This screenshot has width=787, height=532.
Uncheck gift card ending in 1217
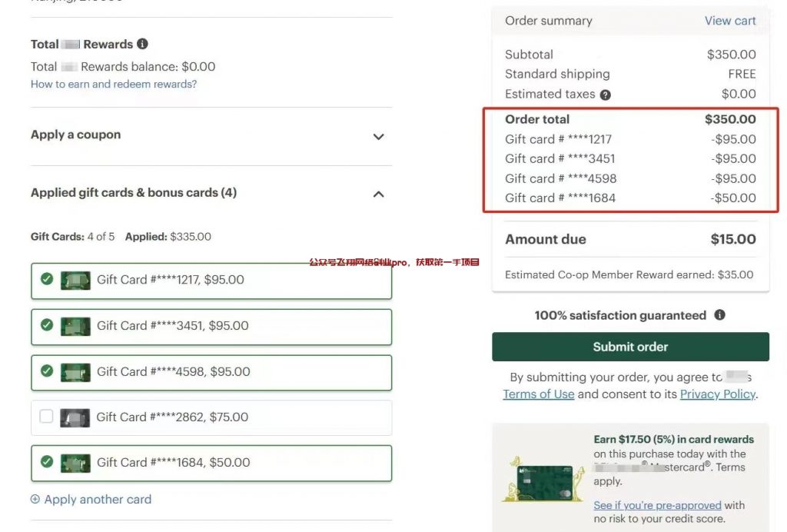point(47,279)
